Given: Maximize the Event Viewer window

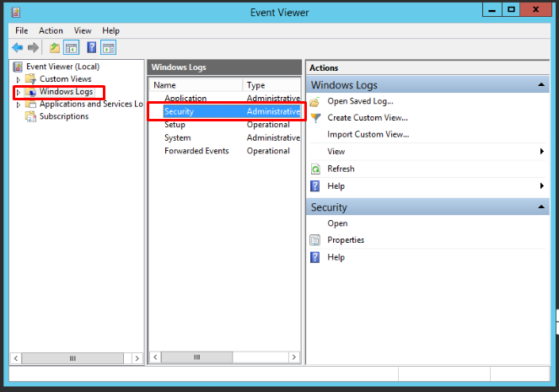Looking at the screenshot, I should 511,9.
